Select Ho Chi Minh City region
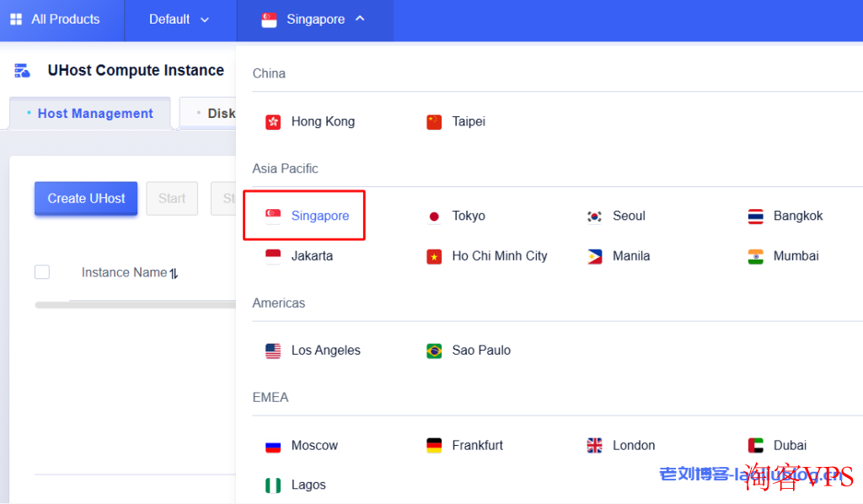863x504 pixels. click(499, 256)
